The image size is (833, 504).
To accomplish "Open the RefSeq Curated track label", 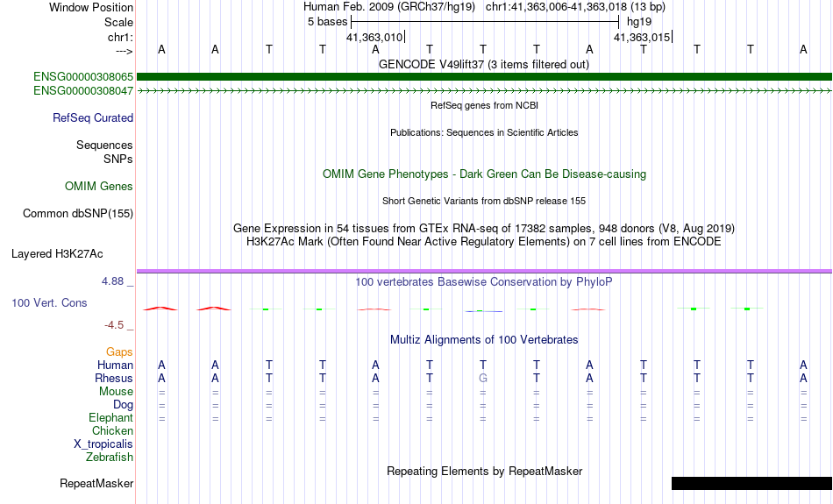I will [x=93, y=118].
